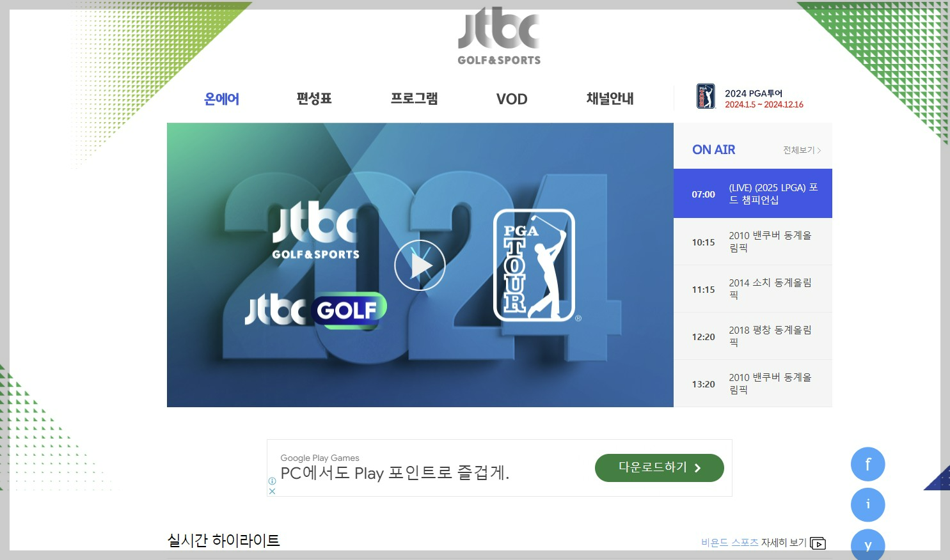This screenshot has height=560, width=950.
Task: Select the 13:20 2010 밴쿠버 동계올림픽 program
Action: coord(753,384)
